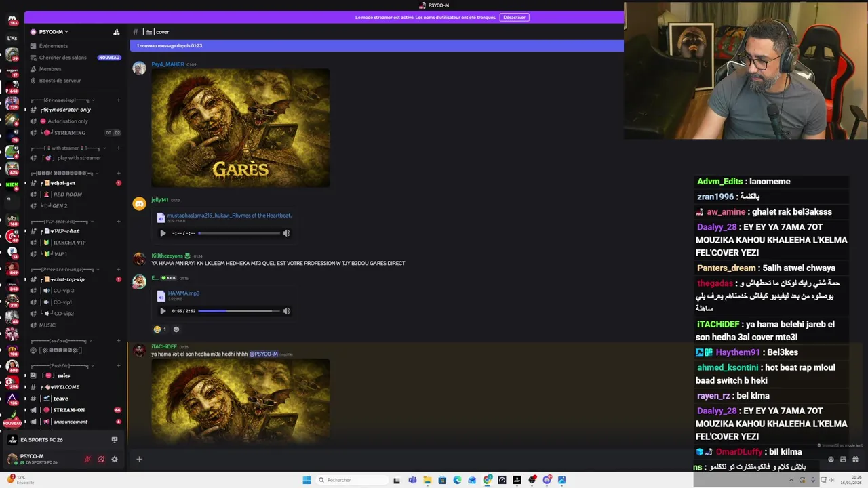Open the Membres entry
This screenshot has height=488, width=868.
point(50,69)
